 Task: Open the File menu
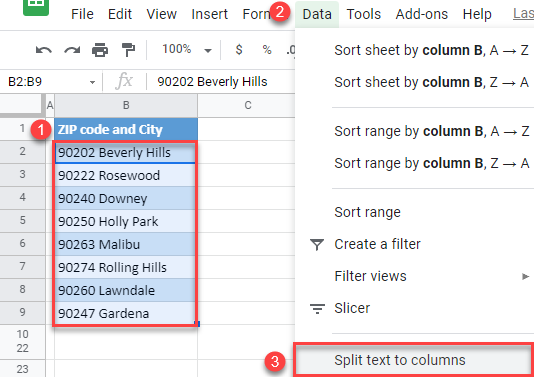coord(82,14)
